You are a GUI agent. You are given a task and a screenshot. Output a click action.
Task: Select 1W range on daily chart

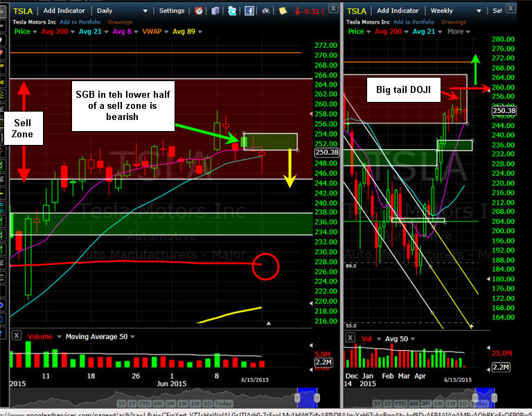point(195,404)
